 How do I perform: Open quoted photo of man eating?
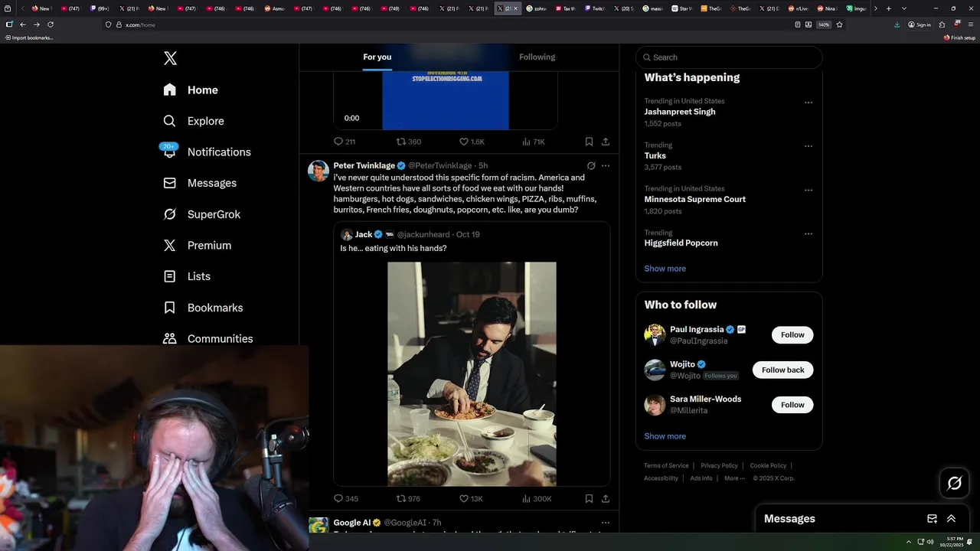[472, 374]
